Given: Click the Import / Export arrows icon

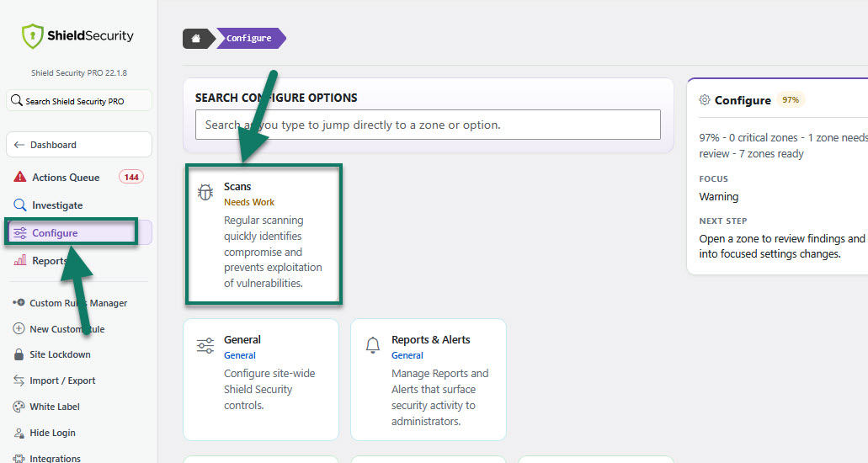Looking at the screenshot, I should pos(19,381).
